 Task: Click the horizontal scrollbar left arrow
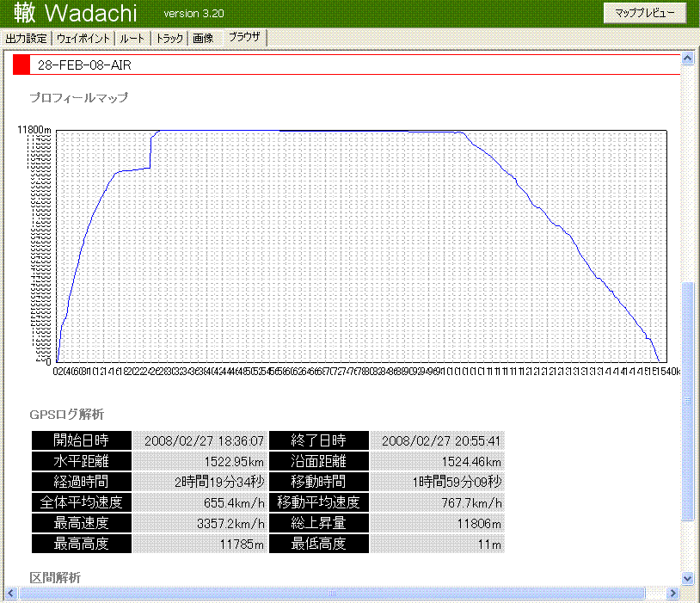(10, 593)
